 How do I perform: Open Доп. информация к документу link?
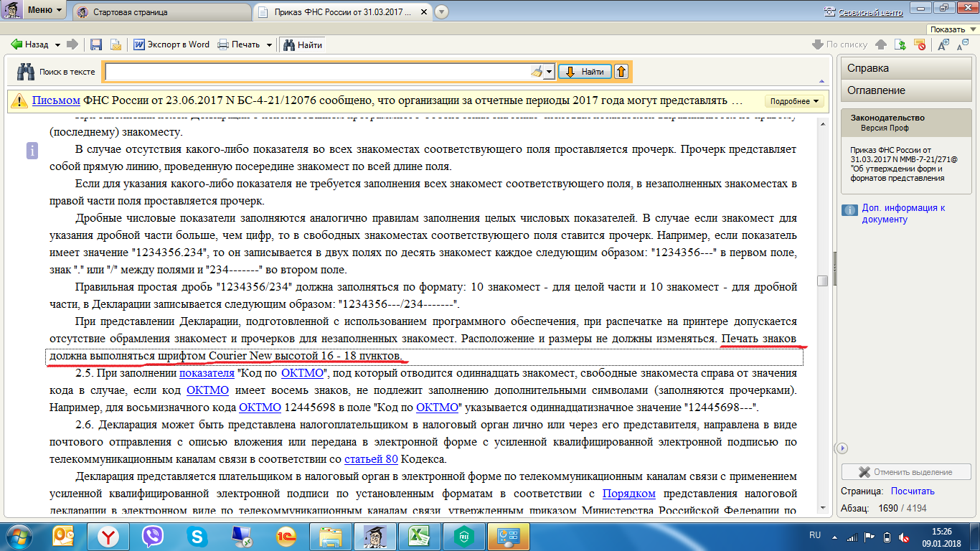click(903, 213)
